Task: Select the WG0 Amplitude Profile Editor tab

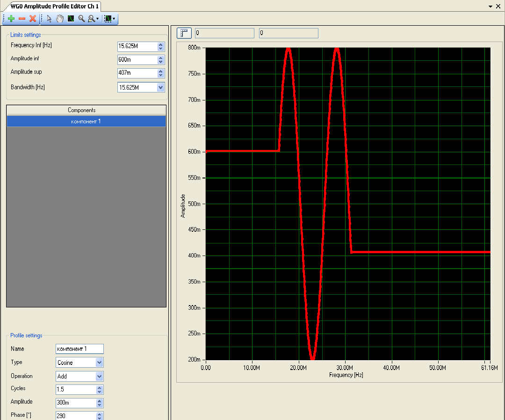Action: (54, 7)
